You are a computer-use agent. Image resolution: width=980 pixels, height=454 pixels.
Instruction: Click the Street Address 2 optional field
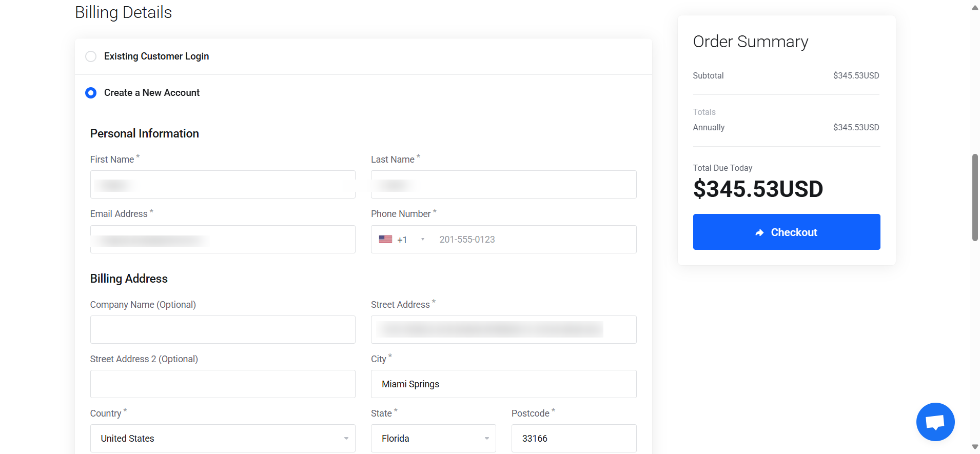click(x=223, y=384)
